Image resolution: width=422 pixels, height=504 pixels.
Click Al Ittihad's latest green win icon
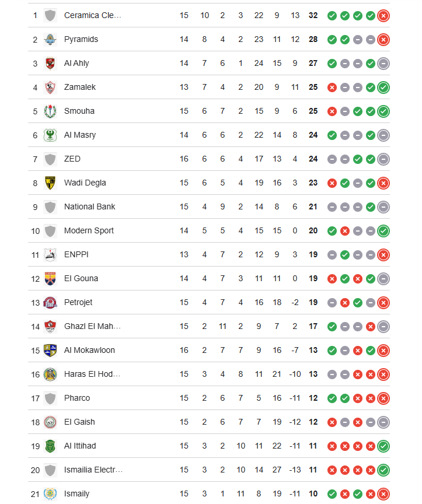point(383,446)
